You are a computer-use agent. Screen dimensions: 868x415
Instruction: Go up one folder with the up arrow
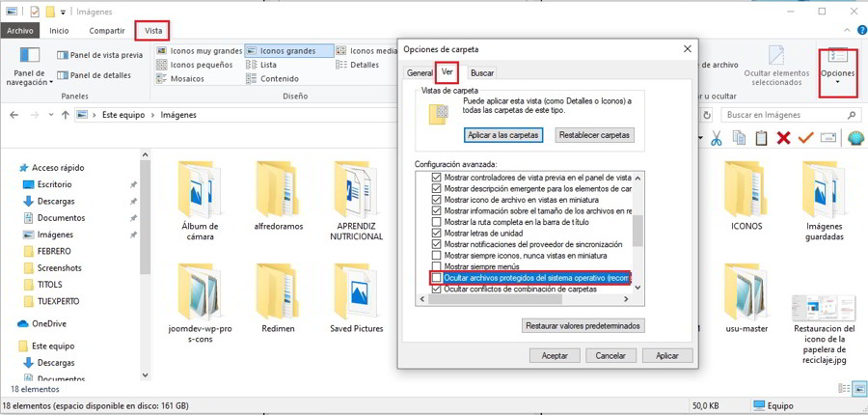(x=64, y=115)
